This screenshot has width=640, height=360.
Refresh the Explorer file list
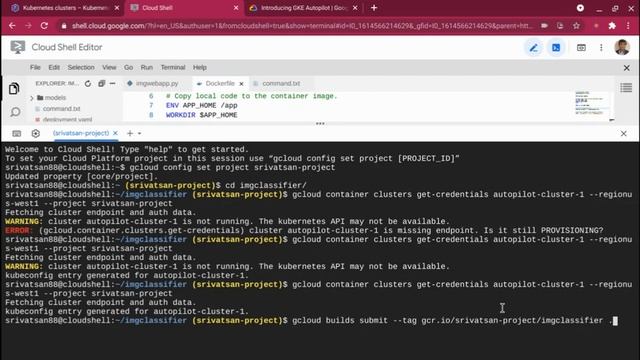pos(88,84)
